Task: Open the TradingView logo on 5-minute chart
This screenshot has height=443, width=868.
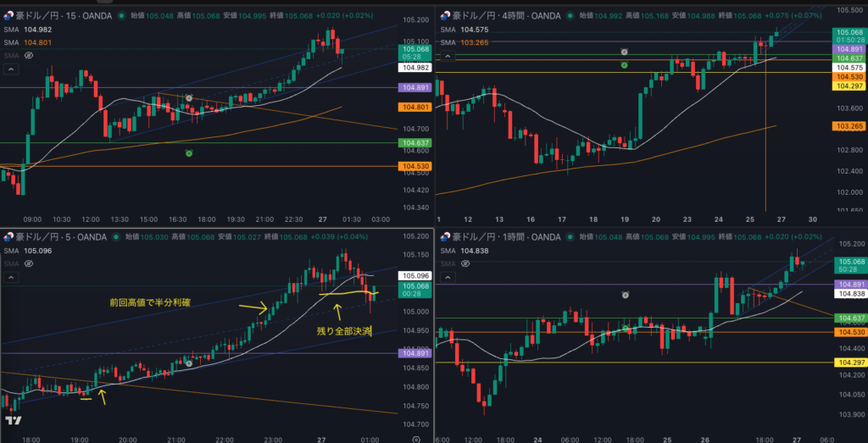Action: (12, 420)
